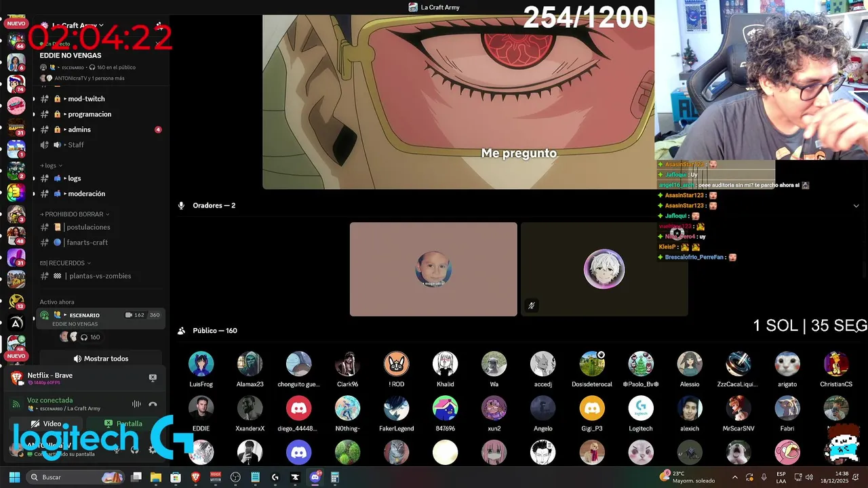Open the fanarts-craft channel
This screenshot has height=488, width=868.
[x=100, y=242]
